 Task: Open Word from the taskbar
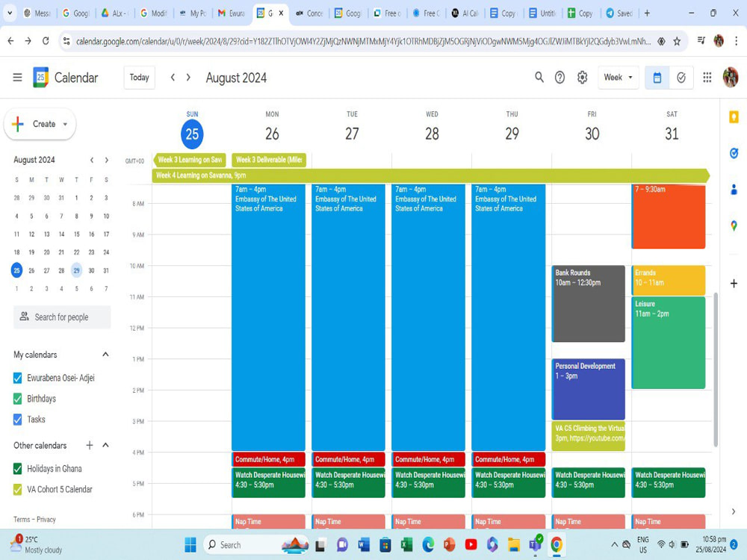[x=364, y=545]
